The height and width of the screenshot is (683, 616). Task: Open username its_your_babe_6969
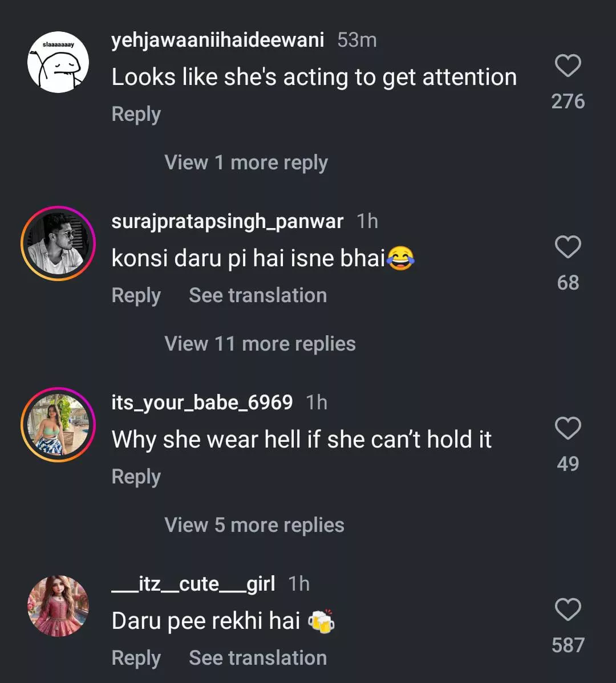[x=202, y=403]
